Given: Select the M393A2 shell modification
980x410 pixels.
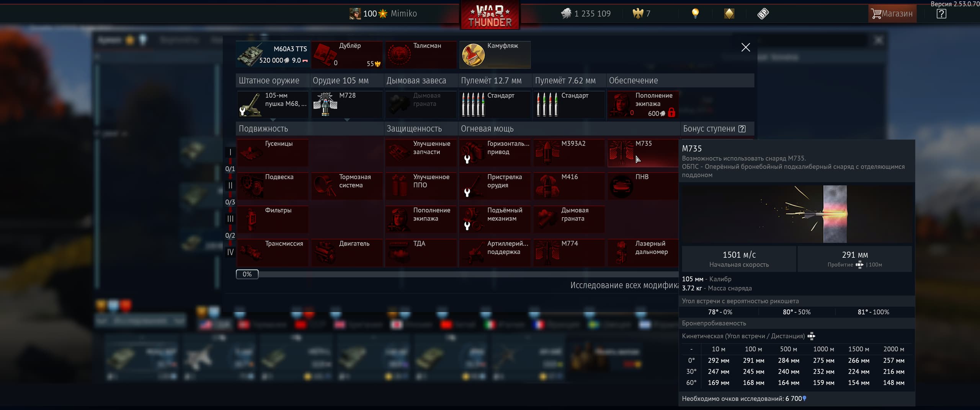Looking at the screenshot, I should [569, 153].
